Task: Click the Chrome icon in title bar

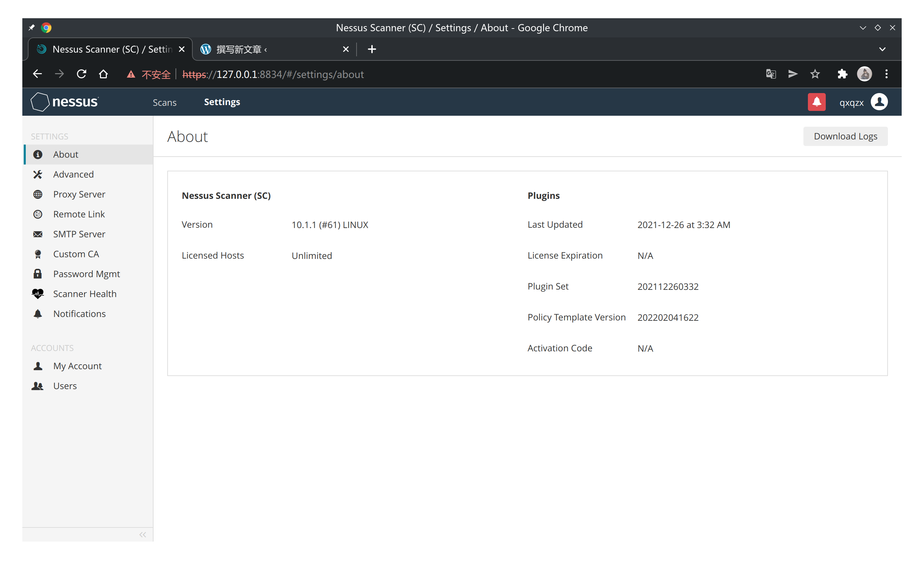Action: pyautogui.click(x=46, y=27)
